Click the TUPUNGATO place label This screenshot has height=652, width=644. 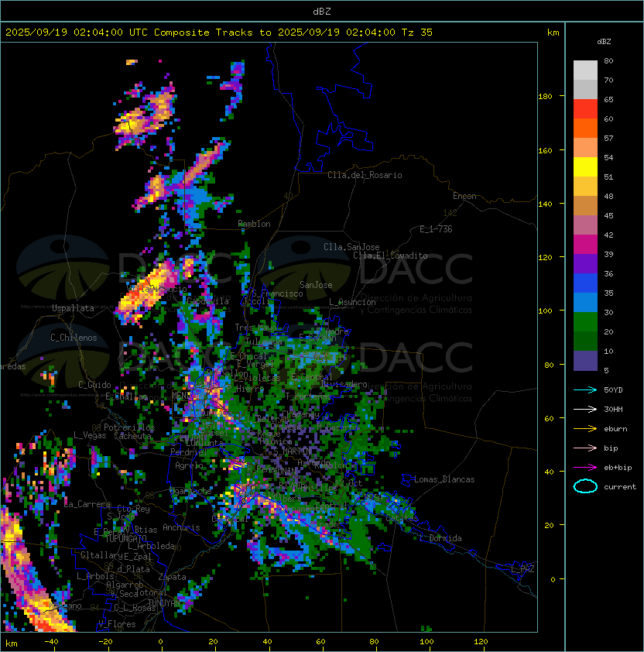click(126, 538)
